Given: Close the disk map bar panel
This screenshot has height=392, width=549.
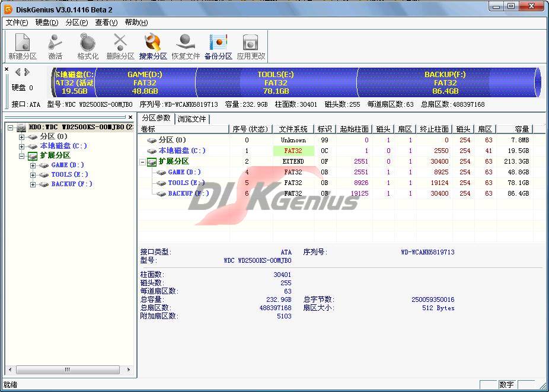Looking at the screenshot, I should [7, 69].
